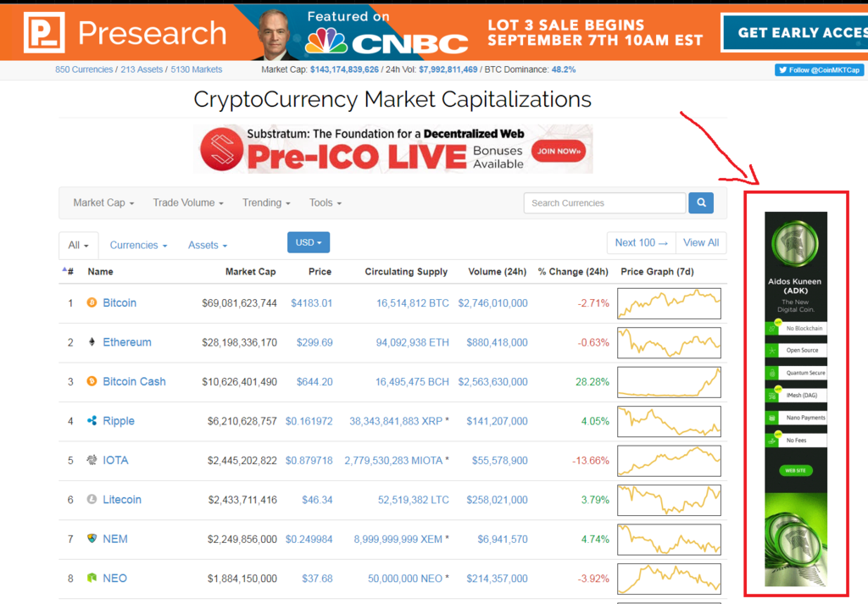Open the Litecoin coin page link
868x604 pixels.
click(122, 499)
